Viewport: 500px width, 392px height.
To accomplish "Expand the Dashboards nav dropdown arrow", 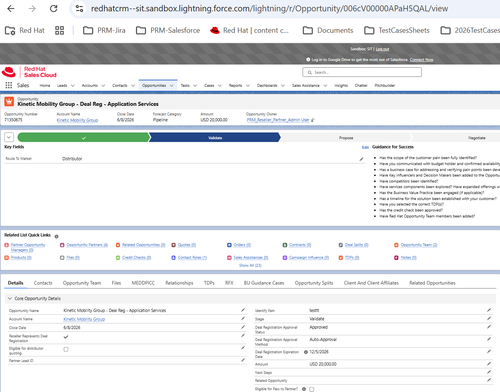I will [283, 86].
